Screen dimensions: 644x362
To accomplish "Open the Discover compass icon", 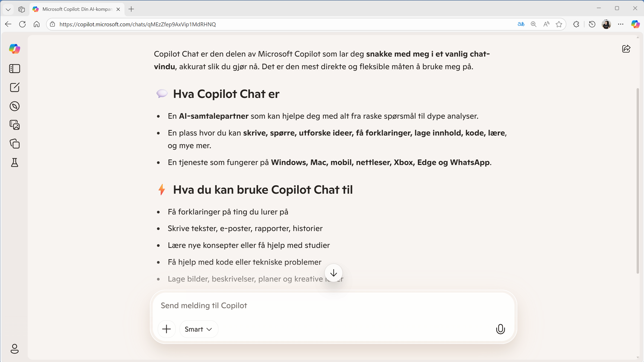I will pos(14,106).
